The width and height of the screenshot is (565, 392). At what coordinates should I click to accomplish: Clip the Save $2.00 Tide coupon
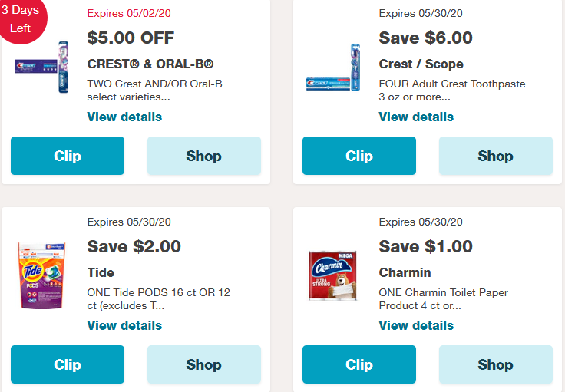click(68, 364)
